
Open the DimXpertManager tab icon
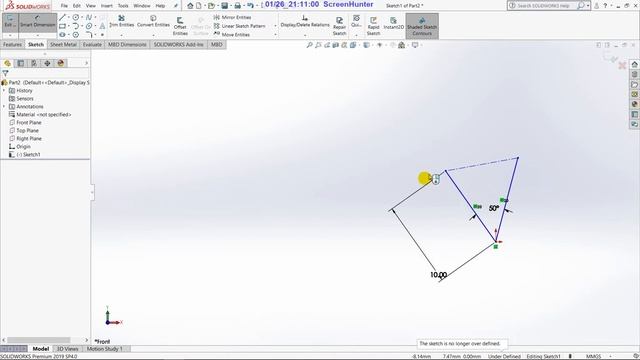47,63
